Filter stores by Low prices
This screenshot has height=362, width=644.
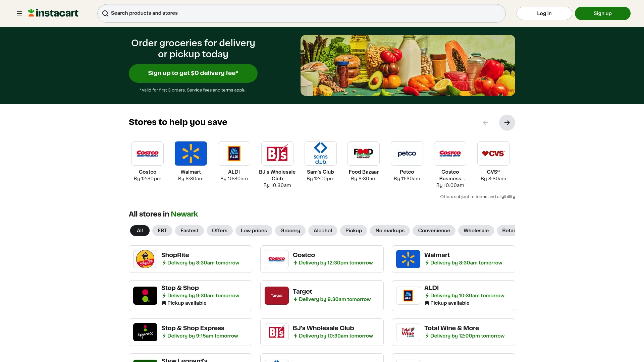(x=254, y=231)
